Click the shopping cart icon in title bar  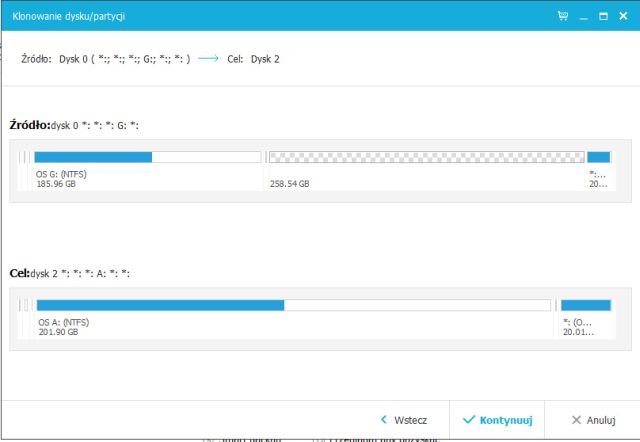pyautogui.click(x=563, y=16)
